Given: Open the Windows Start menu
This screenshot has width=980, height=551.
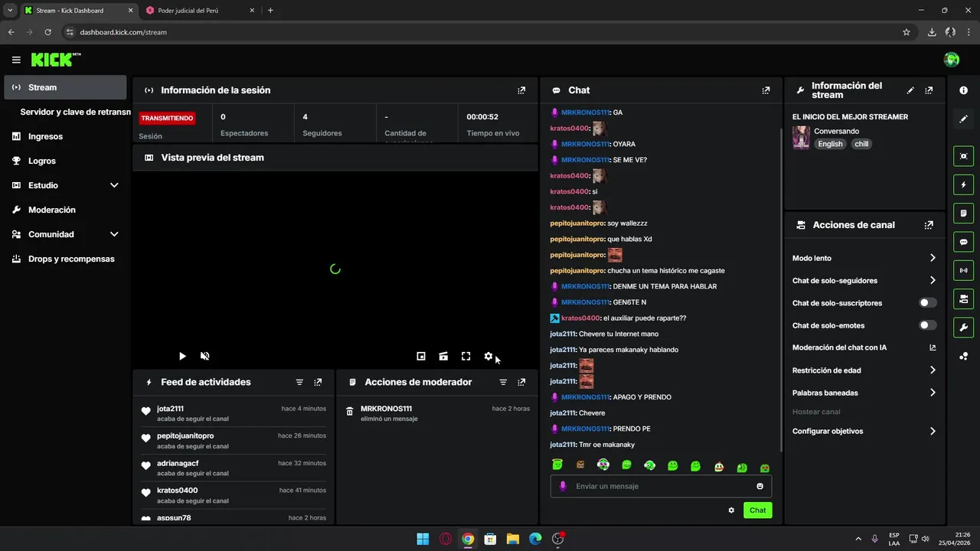Looking at the screenshot, I should point(423,539).
